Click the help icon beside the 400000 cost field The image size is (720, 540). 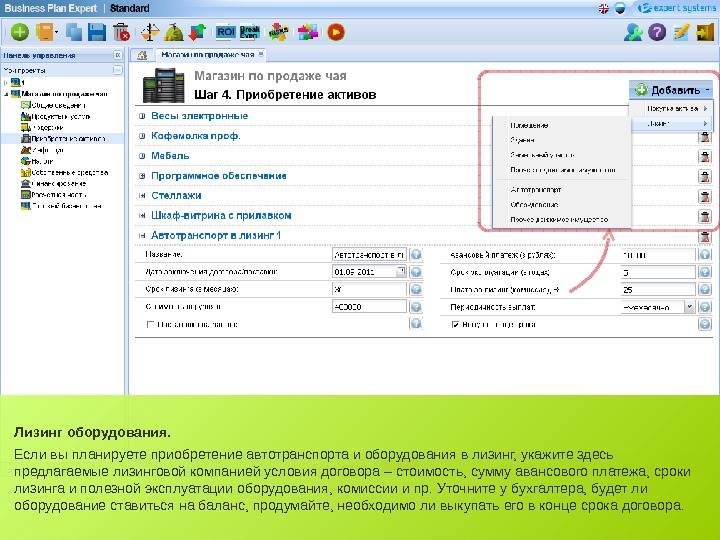point(416,306)
